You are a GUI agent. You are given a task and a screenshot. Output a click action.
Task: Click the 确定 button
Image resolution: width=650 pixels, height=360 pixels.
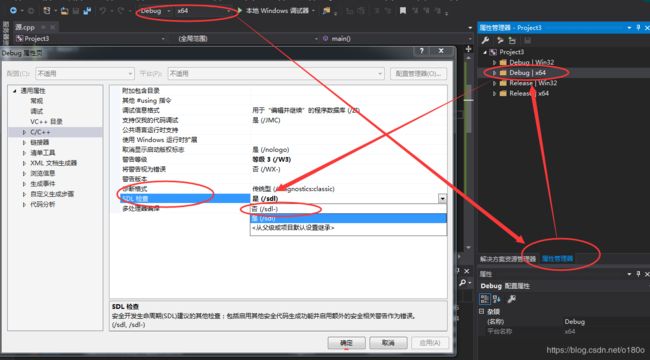coord(346,343)
